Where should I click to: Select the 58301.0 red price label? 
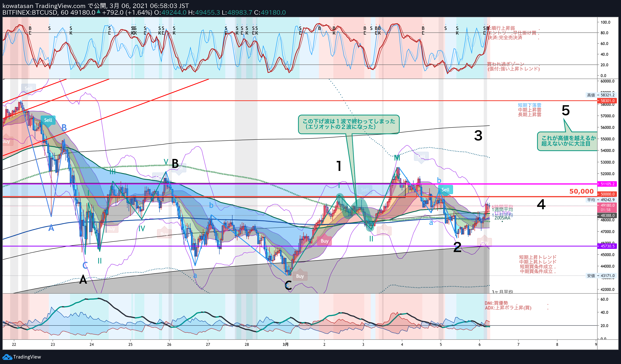pyautogui.click(x=608, y=100)
